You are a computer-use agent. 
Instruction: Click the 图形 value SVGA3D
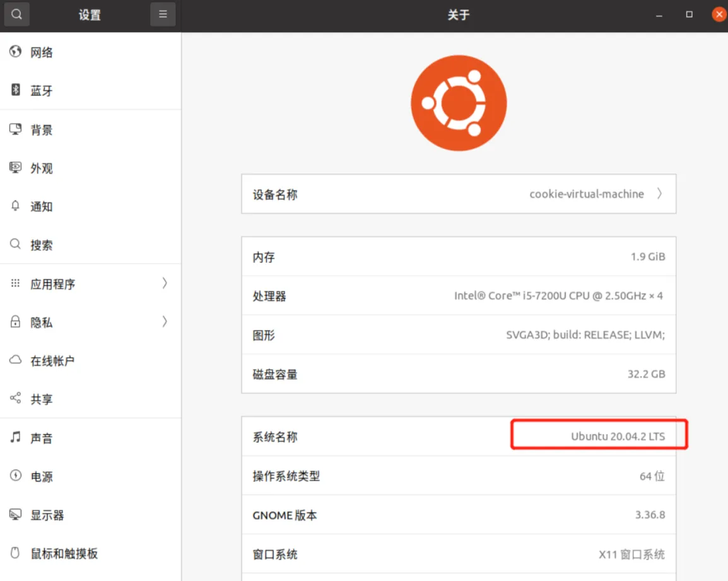[585, 334]
